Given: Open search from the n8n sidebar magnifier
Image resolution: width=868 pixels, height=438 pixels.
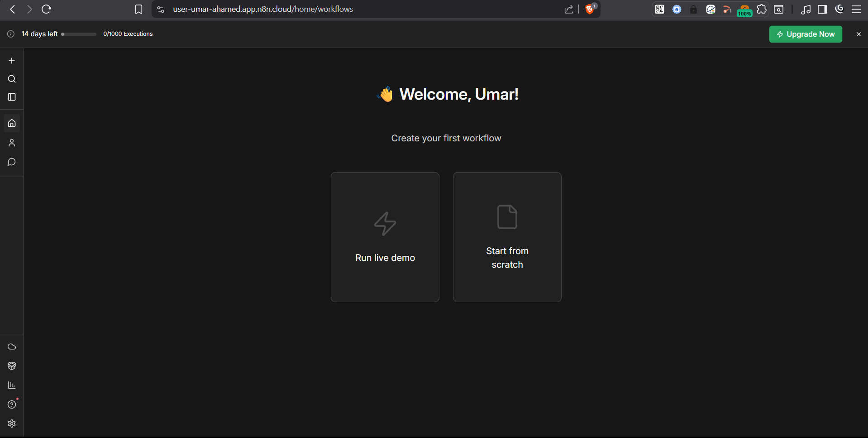Looking at the screenshot, I should click(12, 79).
